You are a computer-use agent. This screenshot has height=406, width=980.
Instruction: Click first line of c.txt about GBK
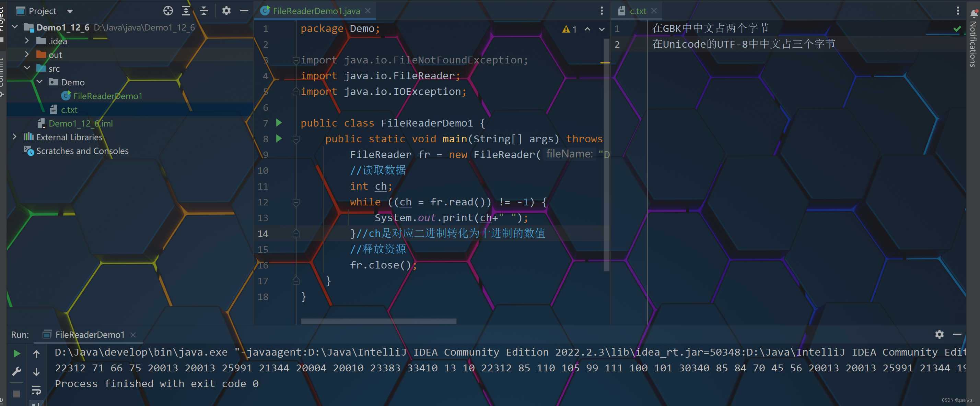711,28
